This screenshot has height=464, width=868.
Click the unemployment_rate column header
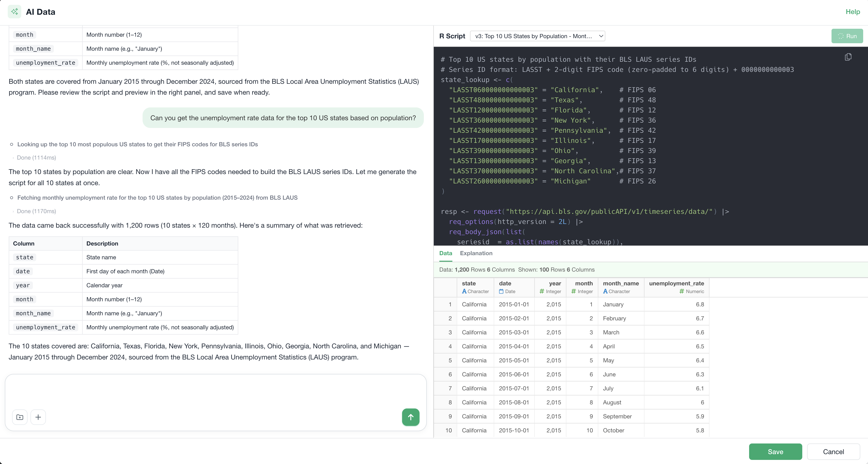point(676,287)
